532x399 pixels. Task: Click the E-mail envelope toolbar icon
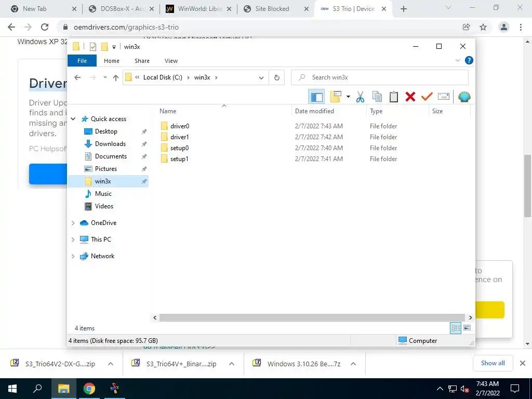click(x=444, y=97)
